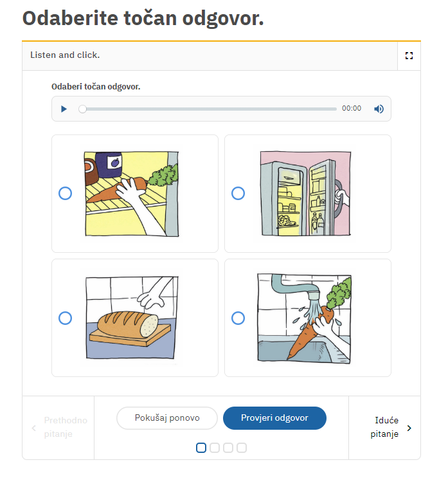Click the carrot on fridge shelf image

132,194
